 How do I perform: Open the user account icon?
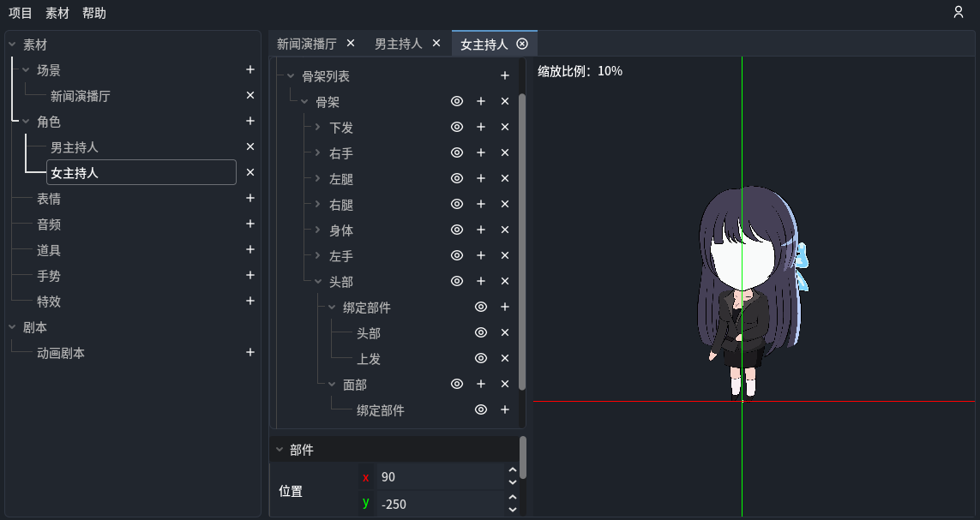pyautogui.click(x=958, y=13)
